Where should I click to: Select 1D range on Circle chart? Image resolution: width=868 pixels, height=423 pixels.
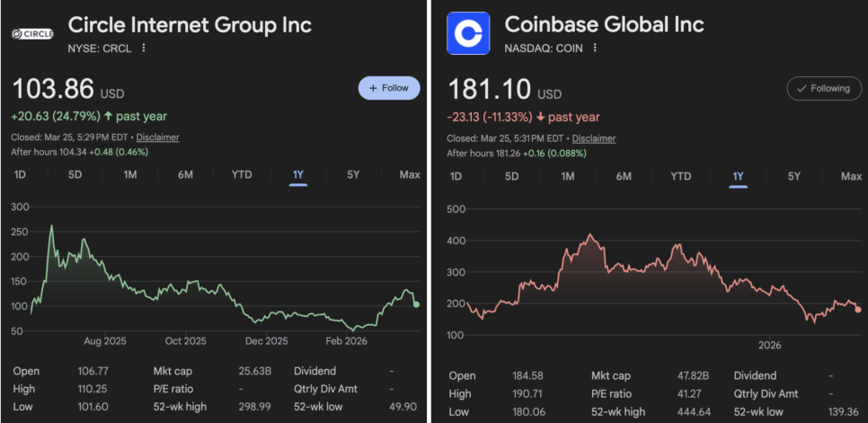point(20,174)
